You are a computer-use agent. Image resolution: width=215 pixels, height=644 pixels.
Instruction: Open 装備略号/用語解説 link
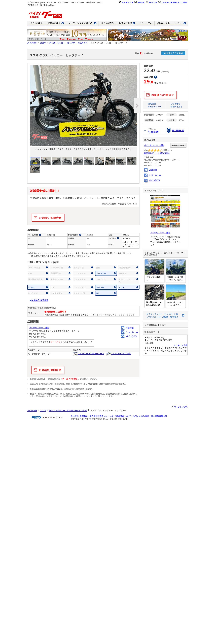[40, 300]
